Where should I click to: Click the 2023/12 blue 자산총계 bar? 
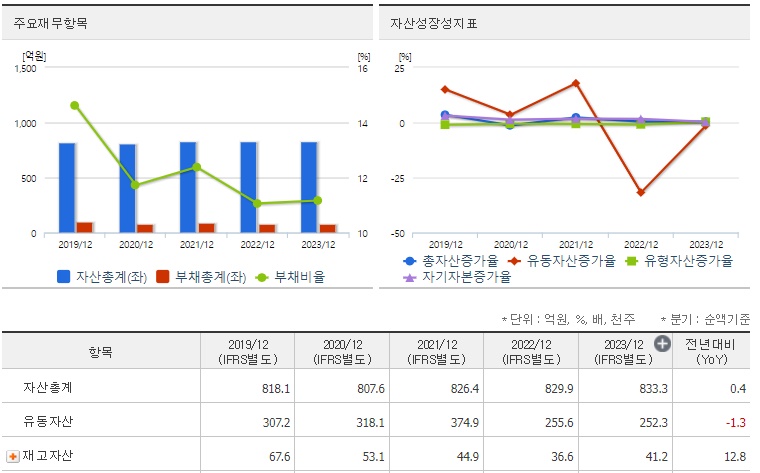click(309, 188)
